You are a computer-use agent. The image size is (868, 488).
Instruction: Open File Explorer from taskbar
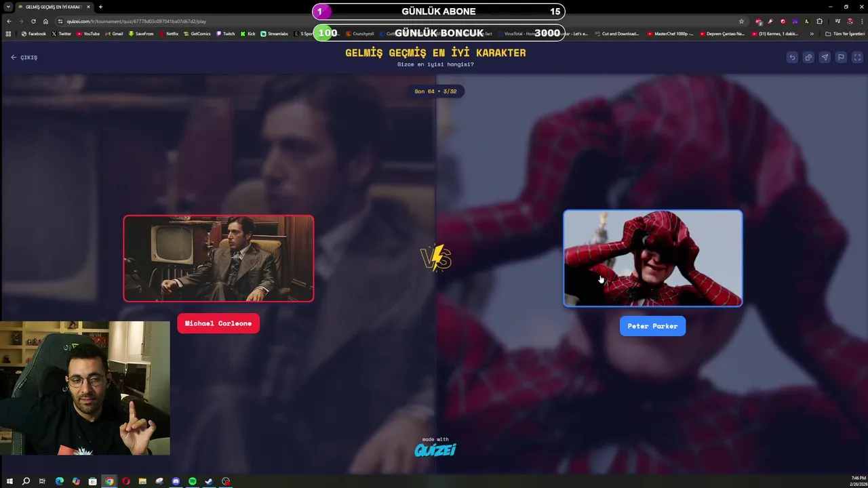[142, 481]
